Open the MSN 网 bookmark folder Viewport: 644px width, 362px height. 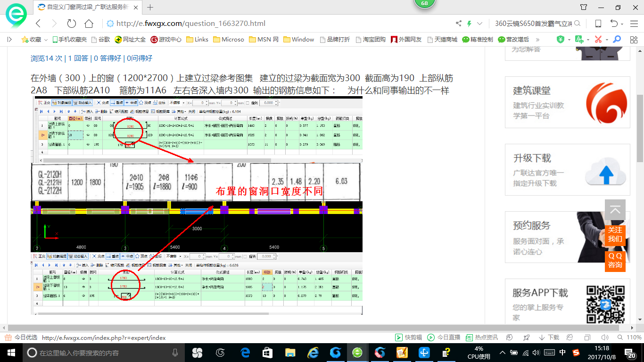[x=264, y=40]
